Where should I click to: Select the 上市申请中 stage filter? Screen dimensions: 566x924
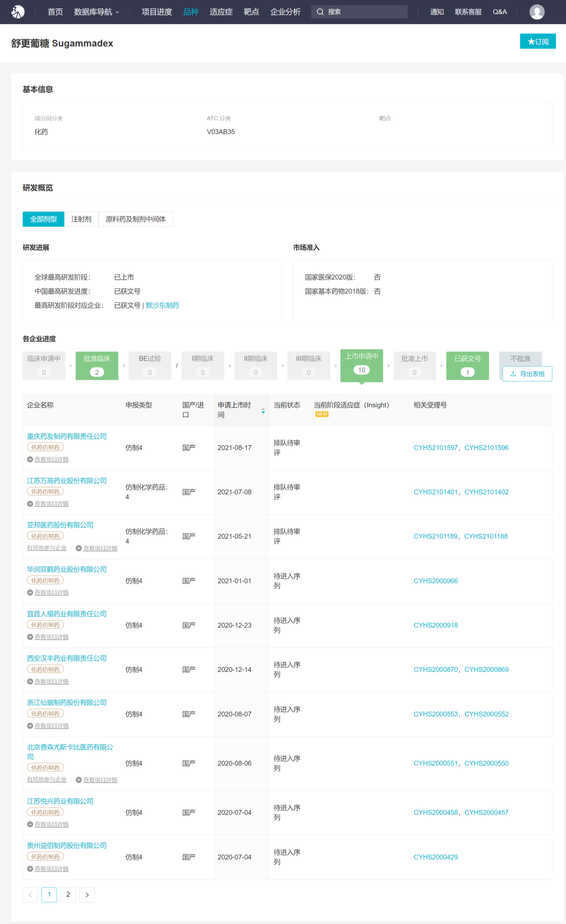(362, 364)
